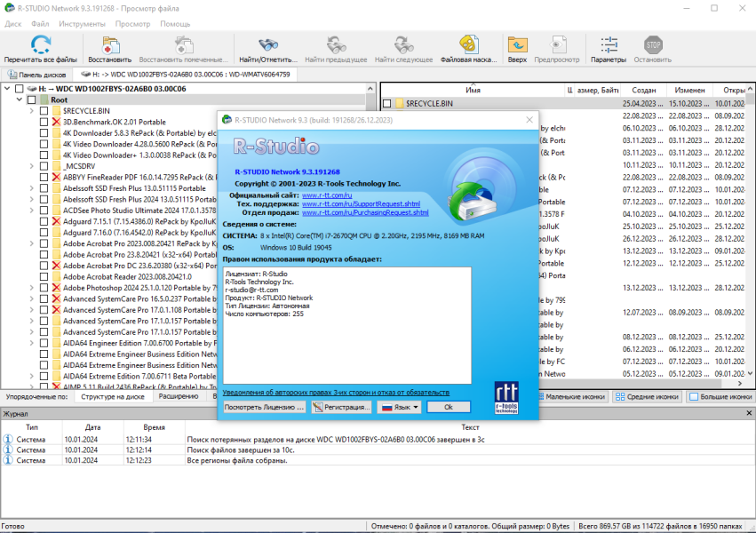Collapse the Root tree node
The width and height of the screenshot is (756, 533).
[20, 99]
